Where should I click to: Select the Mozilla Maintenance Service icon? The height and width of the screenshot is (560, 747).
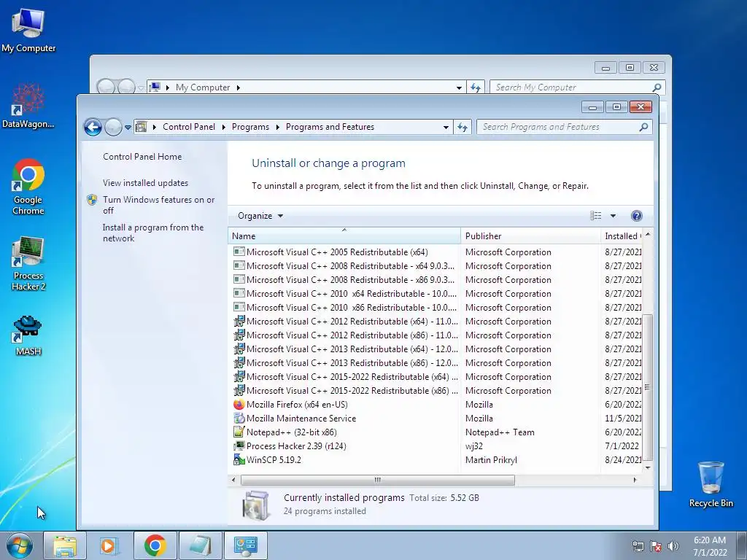tap(239, 419)
